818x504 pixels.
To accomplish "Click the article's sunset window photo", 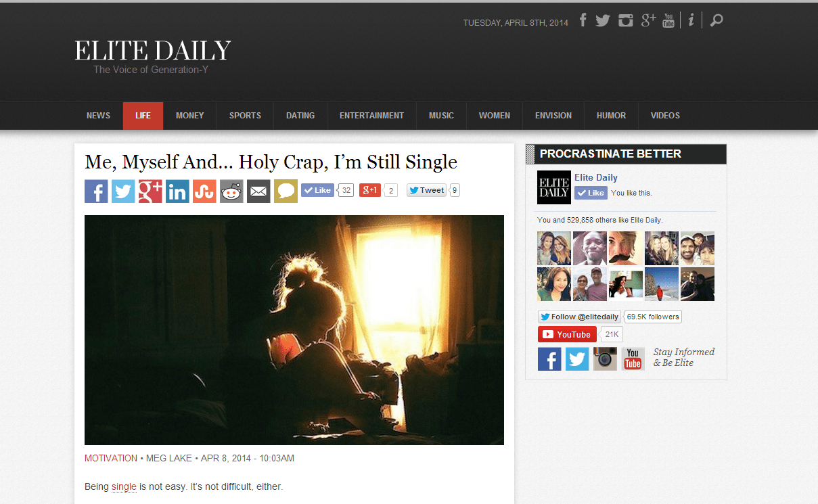I will 294,329.
